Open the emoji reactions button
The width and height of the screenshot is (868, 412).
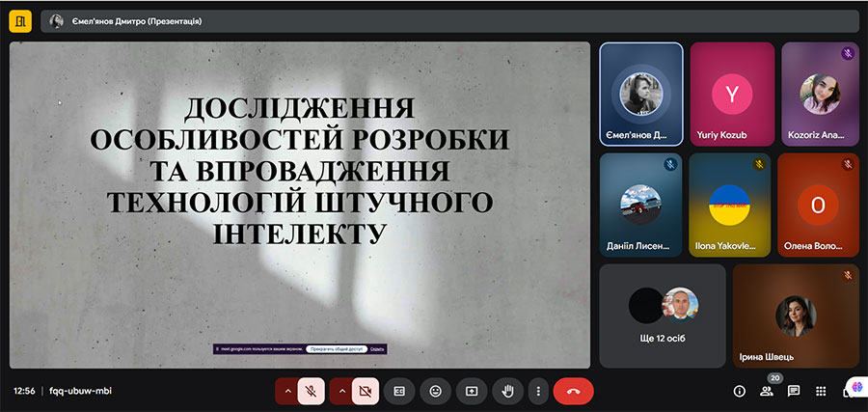(x=436, y=392)
